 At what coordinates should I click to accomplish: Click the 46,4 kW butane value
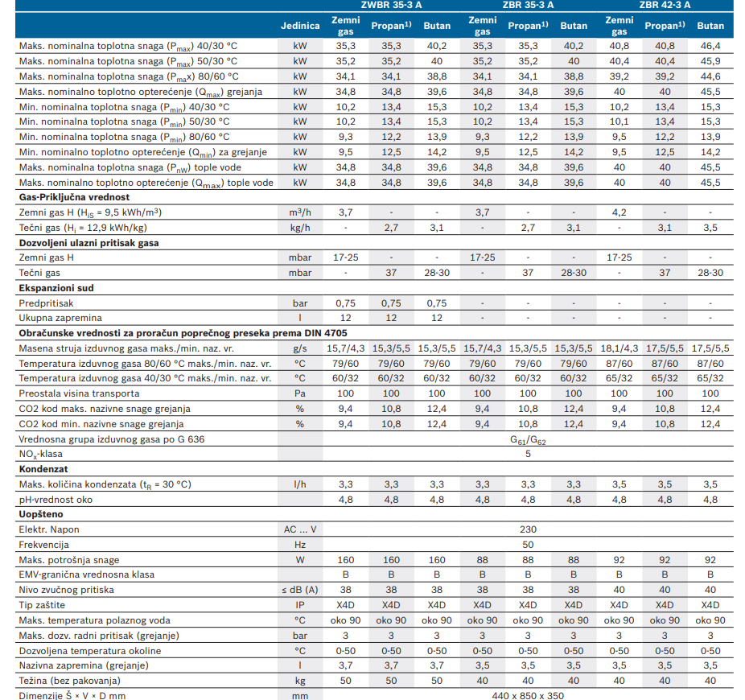point(710,47)
